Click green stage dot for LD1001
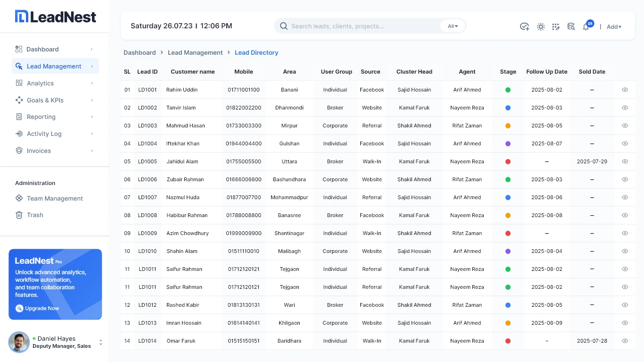 (508, 90)
